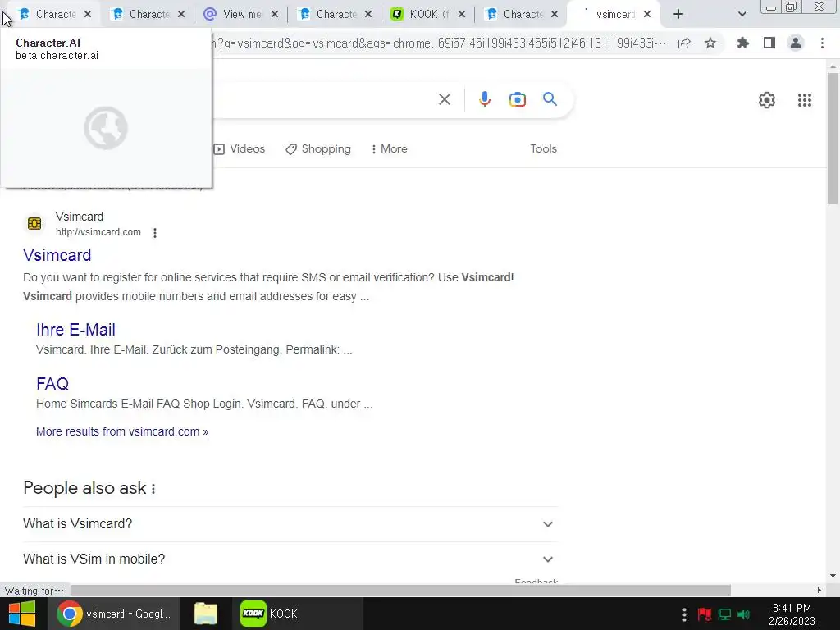Show hidden tray icons dots
This screenshot has height=630, width=840.
(684, 614)
